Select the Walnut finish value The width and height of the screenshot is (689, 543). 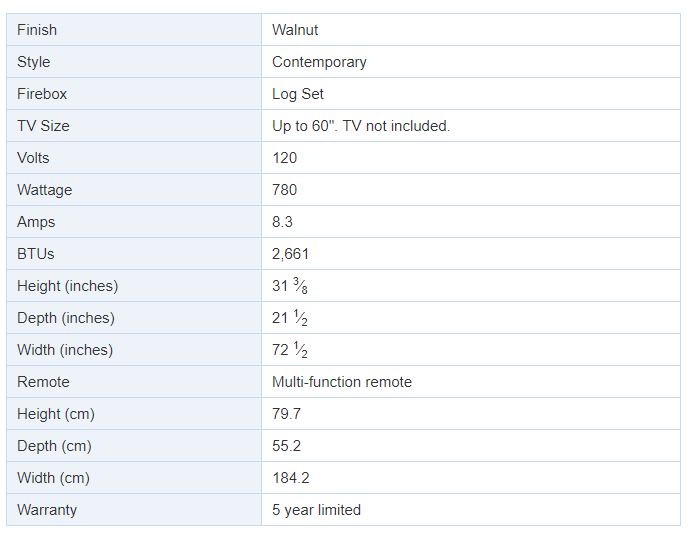[x=295, y=30]
